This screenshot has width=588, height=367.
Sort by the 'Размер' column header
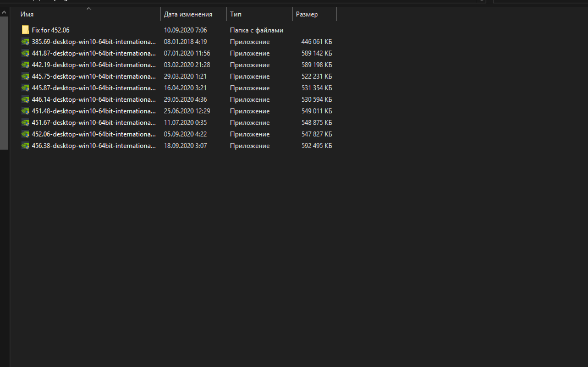[x=307, y=14]
